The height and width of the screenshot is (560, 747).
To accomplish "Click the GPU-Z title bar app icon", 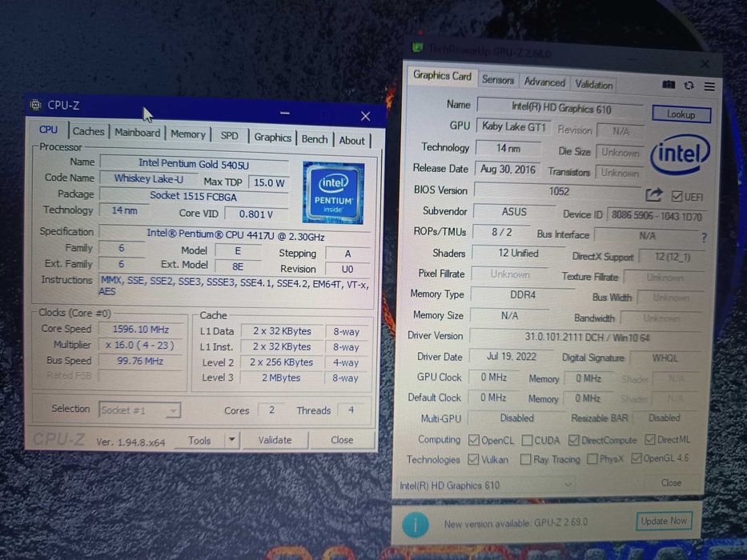I will pos(418,48).
